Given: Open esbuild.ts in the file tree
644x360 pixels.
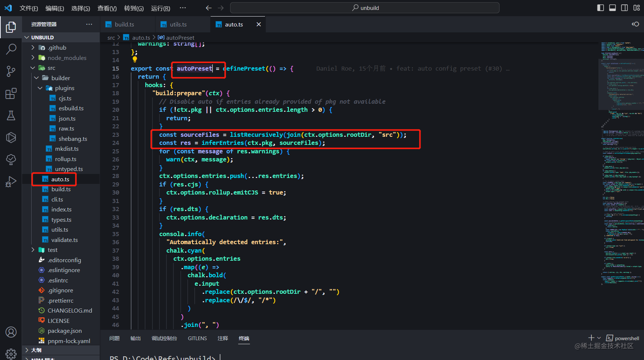Looking at the screenshot, I should (61, 108).
